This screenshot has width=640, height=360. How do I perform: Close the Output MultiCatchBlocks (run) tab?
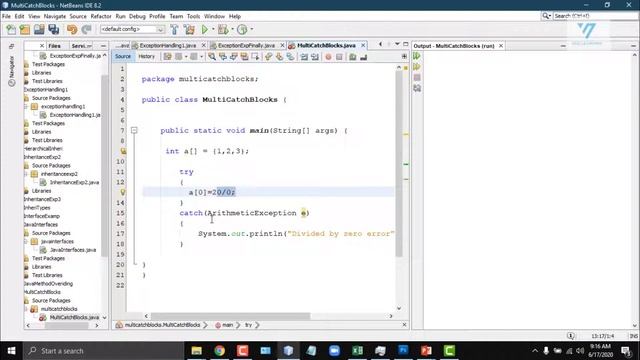501,46
